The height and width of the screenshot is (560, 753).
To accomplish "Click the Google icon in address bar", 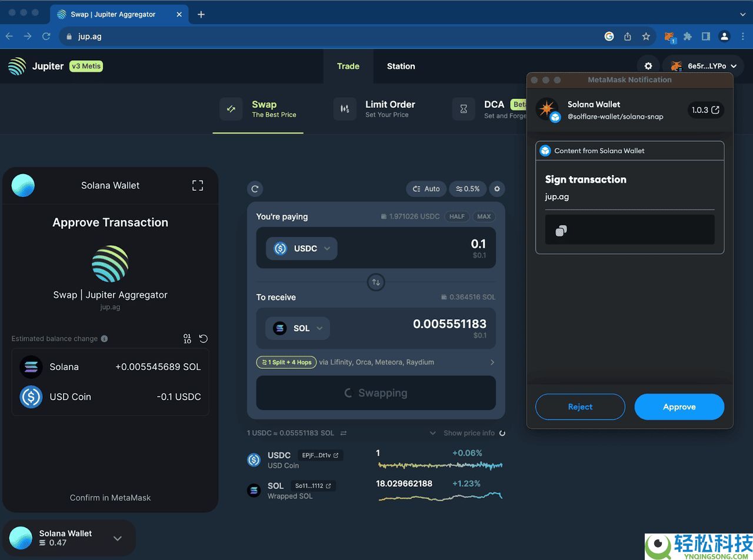I will [609, 36].
